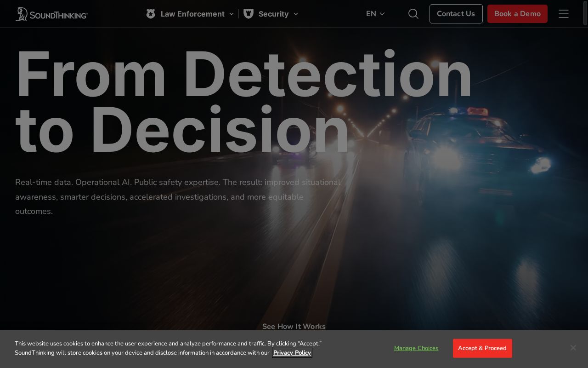
Task: Click the Contact Us button
Action: click(x=456, y=14)
